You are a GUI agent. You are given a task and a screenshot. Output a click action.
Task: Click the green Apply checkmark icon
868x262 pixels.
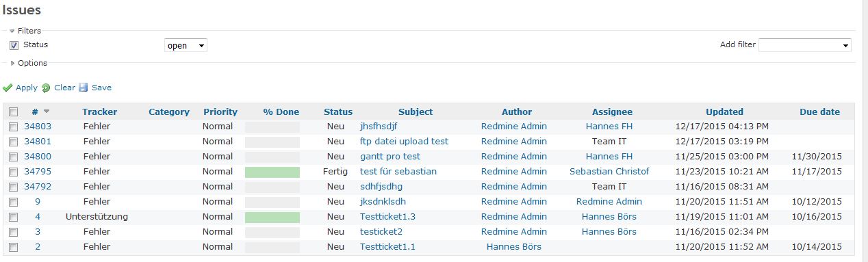coord(8,88)
